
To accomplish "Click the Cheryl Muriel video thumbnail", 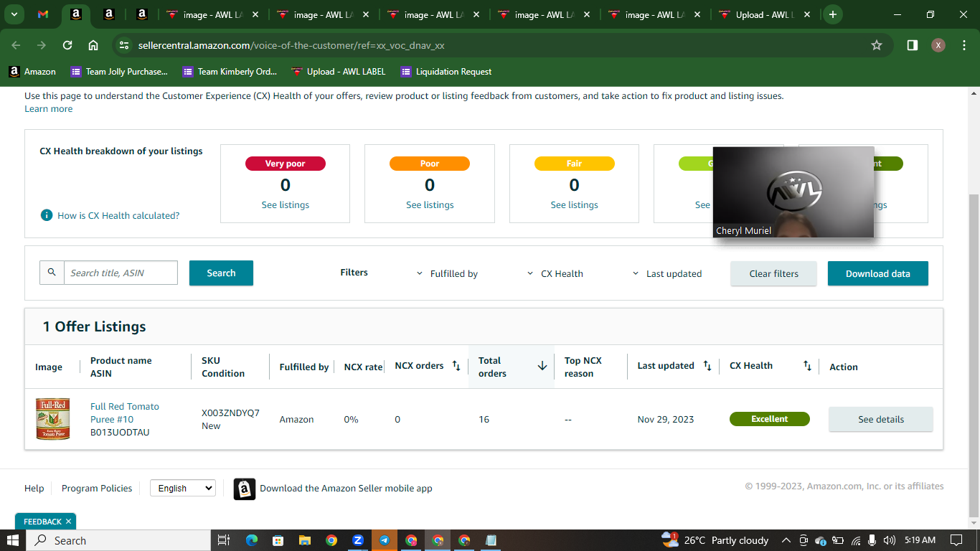I will [x=793, y=192].
